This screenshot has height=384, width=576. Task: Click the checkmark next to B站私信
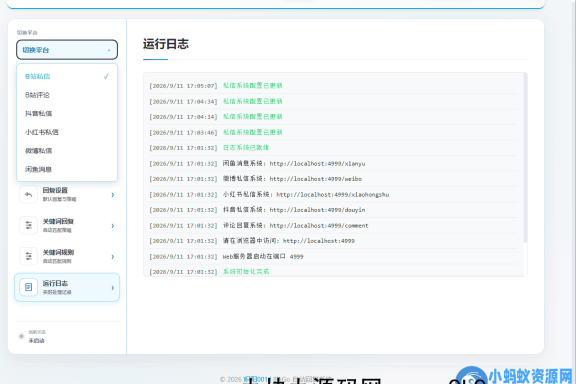pyautogui.click(x=106, y=76)
